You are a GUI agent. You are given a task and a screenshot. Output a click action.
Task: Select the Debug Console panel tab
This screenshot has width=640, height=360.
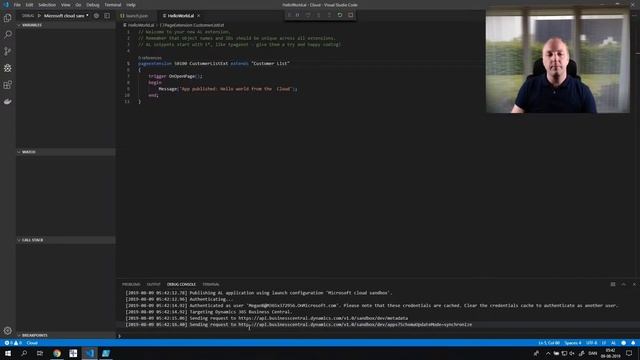click(181, 284)
